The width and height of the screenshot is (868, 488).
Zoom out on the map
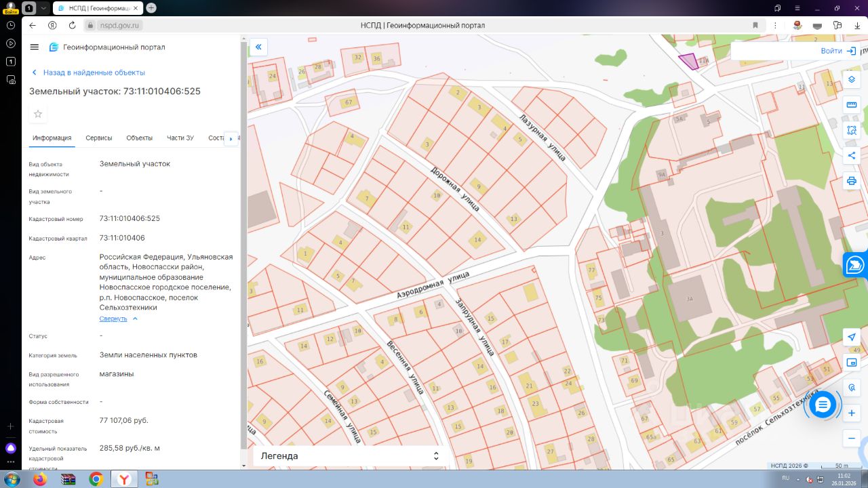click(852, 439)
